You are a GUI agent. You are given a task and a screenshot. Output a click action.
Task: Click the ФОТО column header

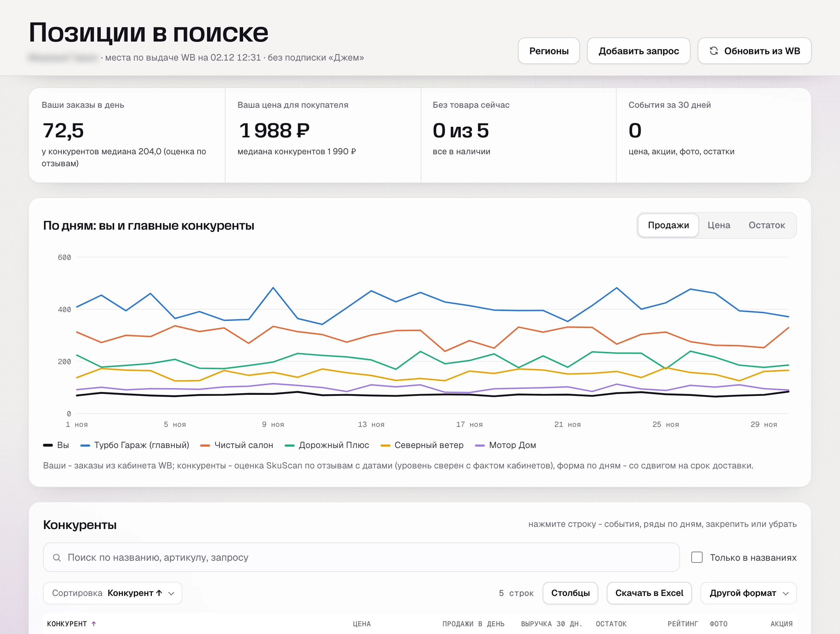[718, 624]
